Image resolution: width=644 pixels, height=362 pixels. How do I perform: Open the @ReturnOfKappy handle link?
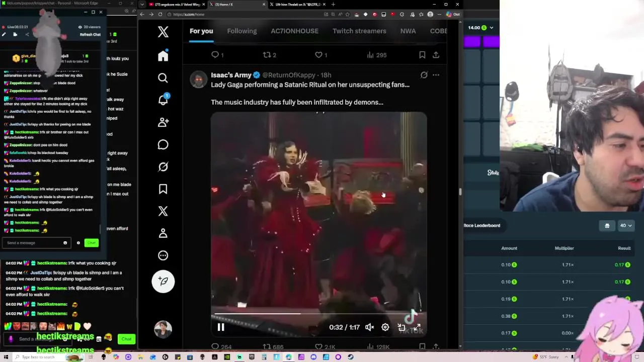click(289, 75)
